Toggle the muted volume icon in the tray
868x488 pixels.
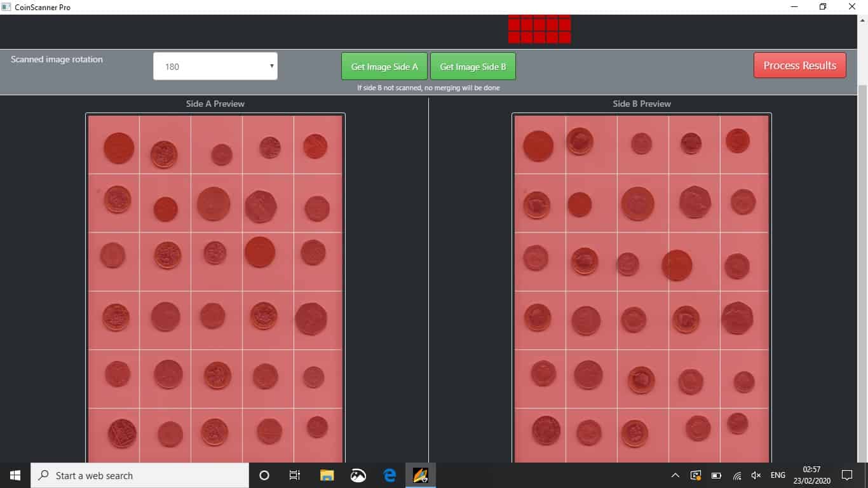click(756, 475)
